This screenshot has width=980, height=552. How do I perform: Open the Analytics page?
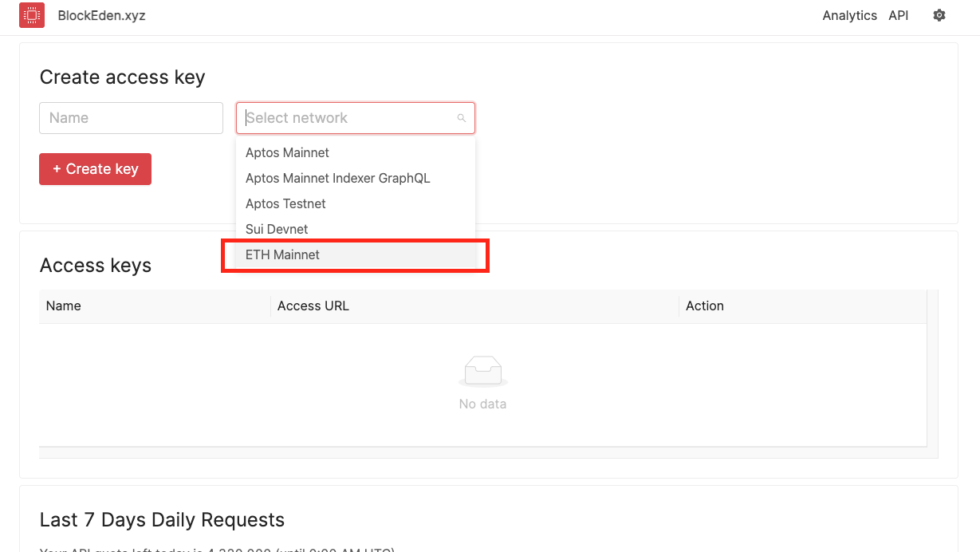pyautogui.click(x=849, y=15)
